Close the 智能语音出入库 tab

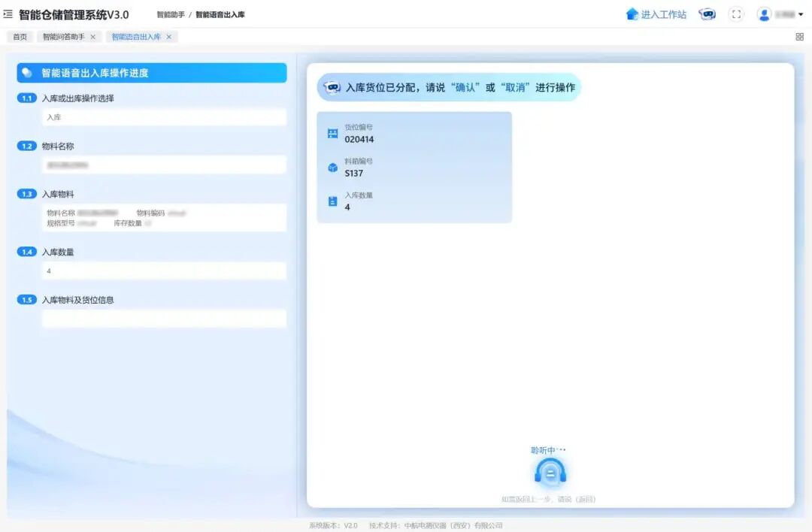[169, 37]
